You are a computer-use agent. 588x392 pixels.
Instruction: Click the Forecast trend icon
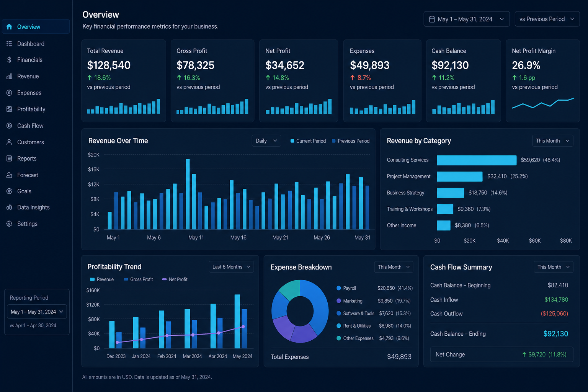point(9,175)
